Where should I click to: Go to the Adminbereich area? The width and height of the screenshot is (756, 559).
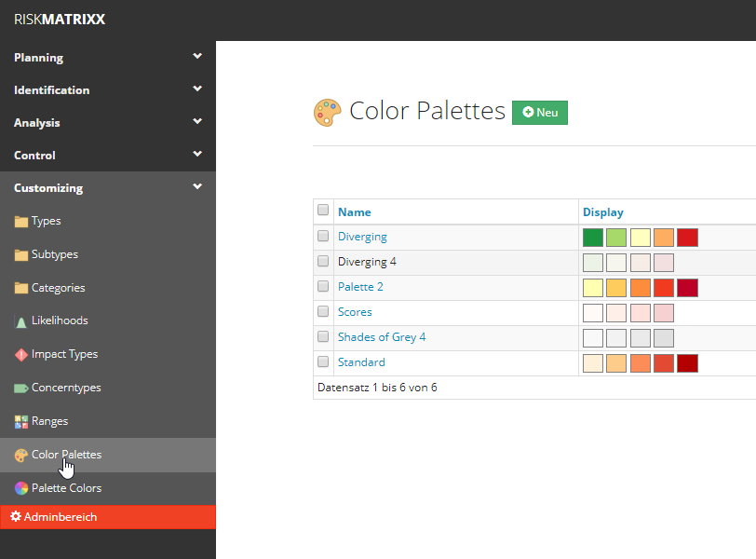pyautogui.click(x=108, y=517)
